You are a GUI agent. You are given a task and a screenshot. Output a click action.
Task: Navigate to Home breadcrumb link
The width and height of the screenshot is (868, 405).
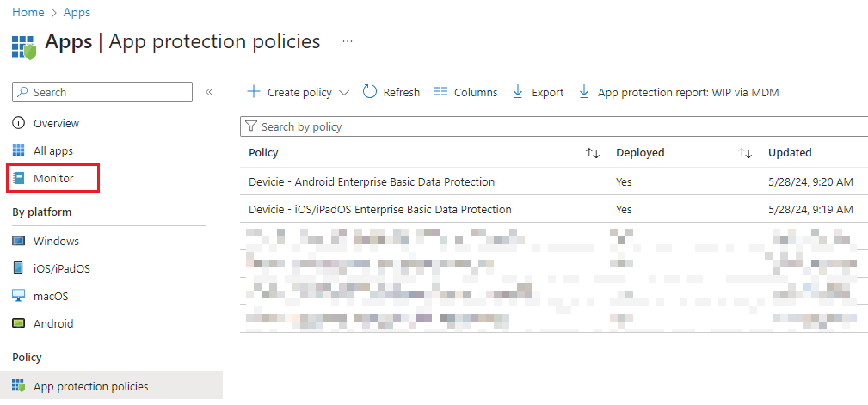(x=28, y=13)
